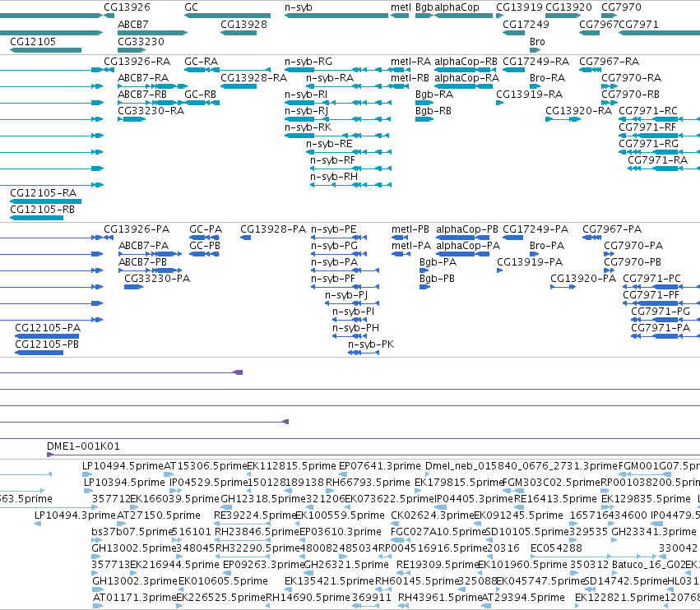
Task: Select transcript n-syb-RG
Action: pos(338,70)
